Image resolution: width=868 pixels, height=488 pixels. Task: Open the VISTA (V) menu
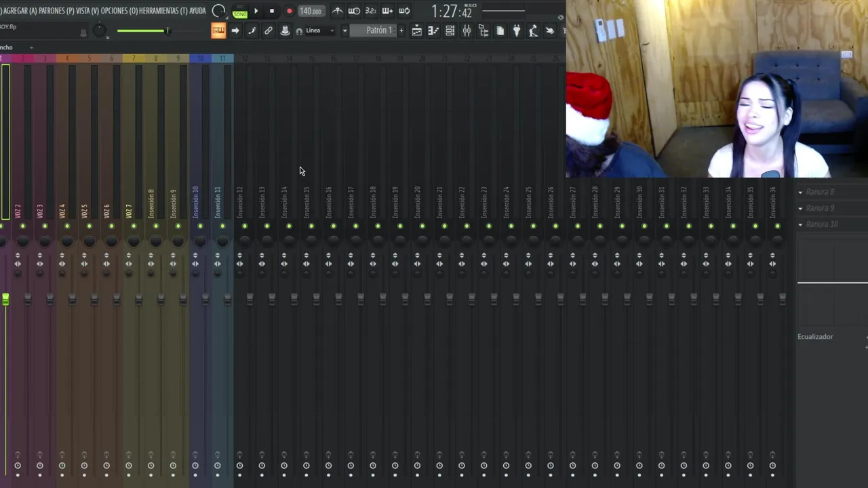[87, 11]
